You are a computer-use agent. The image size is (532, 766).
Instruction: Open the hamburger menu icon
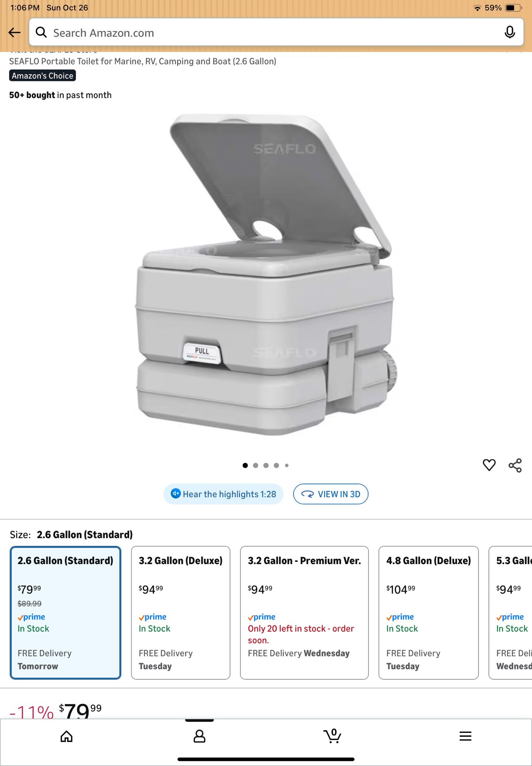click(x=465, y=736)
